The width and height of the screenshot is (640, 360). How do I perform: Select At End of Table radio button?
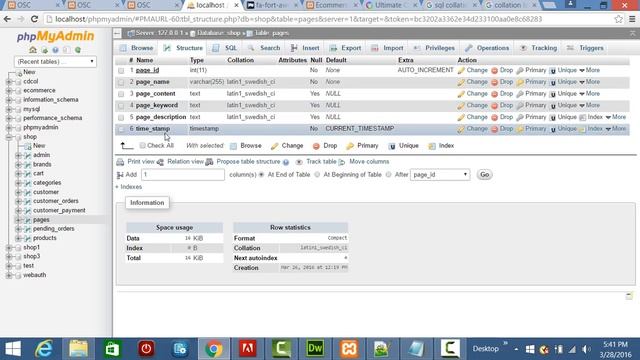click(262, 175)
